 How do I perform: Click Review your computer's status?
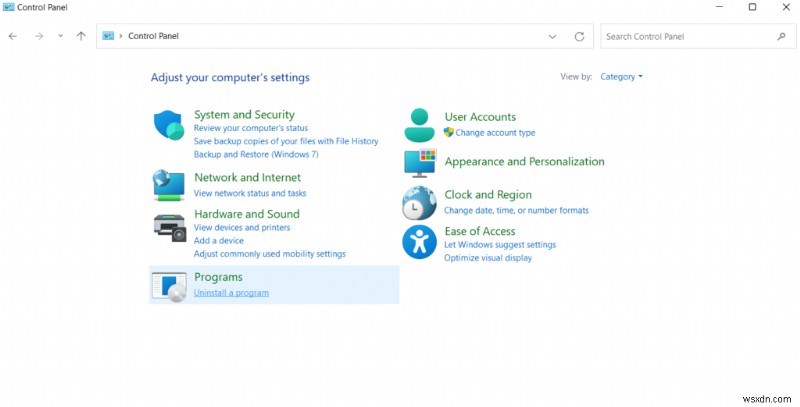(251, 128)
